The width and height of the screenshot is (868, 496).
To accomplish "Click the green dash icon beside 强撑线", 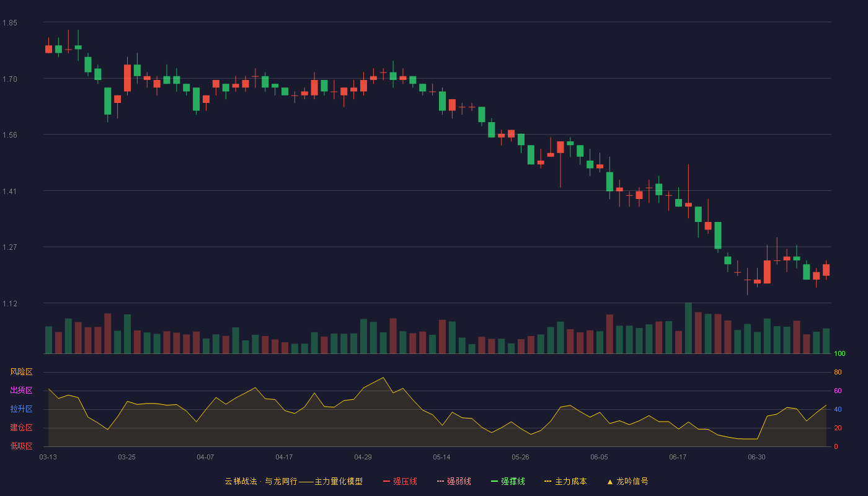I will 495,481.
